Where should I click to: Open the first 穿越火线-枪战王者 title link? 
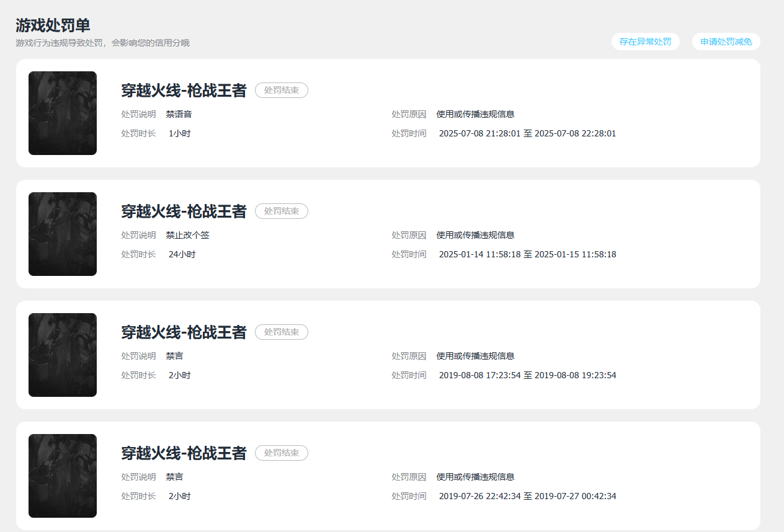184,90
